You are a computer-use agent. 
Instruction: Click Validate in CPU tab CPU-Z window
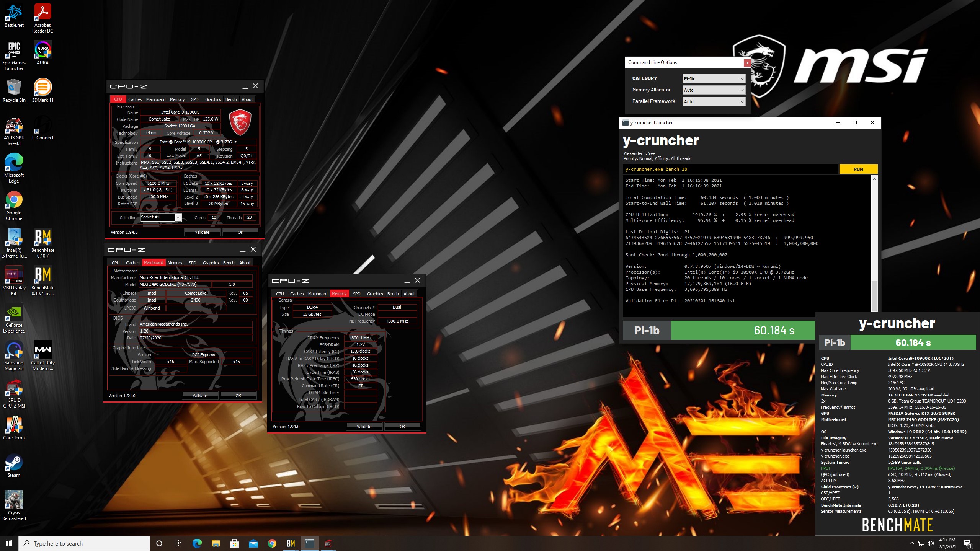(202, 232)
